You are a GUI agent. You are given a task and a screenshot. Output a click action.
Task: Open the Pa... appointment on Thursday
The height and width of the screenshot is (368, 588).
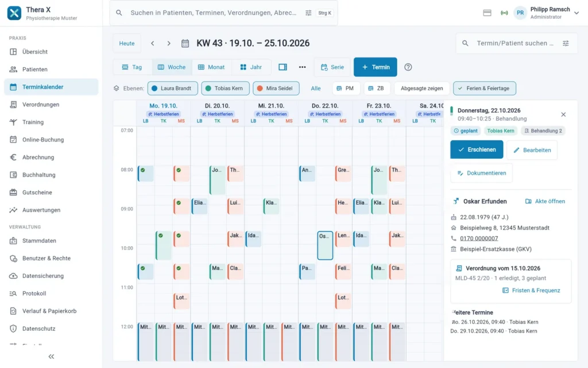point(307,272)
